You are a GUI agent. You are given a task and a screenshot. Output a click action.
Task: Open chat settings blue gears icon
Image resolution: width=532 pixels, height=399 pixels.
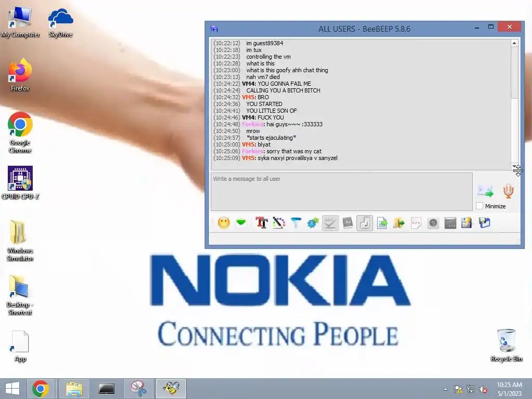(x=313, y=223)
